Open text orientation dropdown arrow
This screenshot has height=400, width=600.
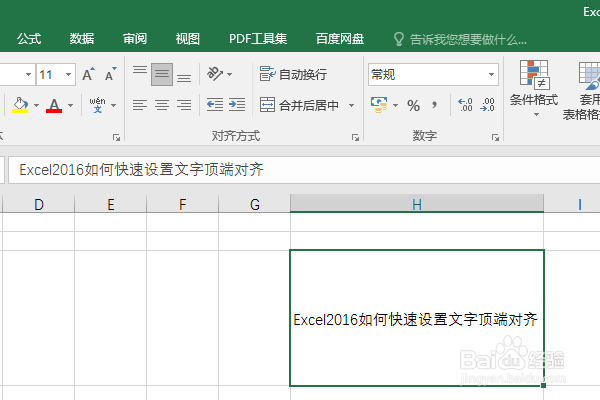[230, 74]
